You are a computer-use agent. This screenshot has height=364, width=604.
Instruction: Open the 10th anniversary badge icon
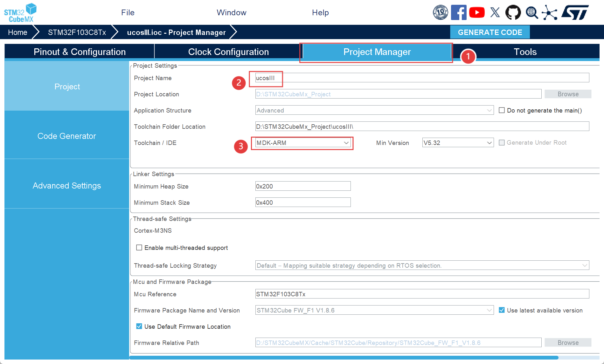pos(441,12)
